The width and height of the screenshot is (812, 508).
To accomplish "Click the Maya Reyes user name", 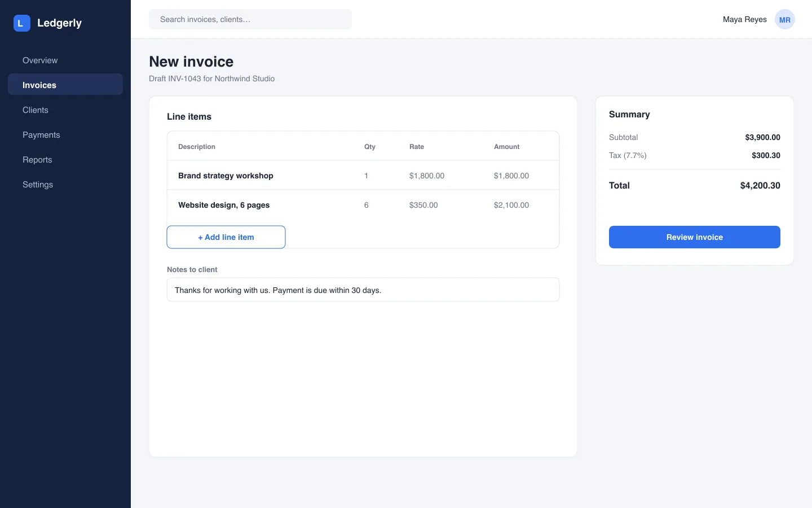I will pyautogui.click(x=745, y=19).
